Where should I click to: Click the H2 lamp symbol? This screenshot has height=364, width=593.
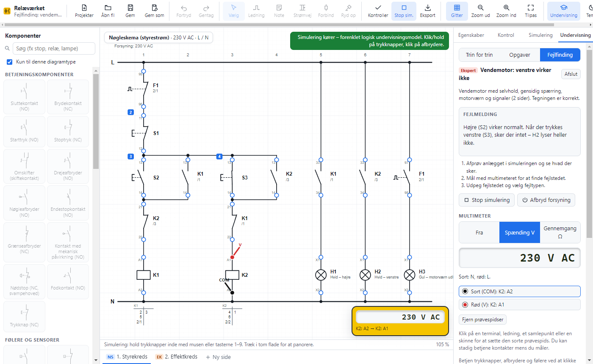click(x=365, y=275)
